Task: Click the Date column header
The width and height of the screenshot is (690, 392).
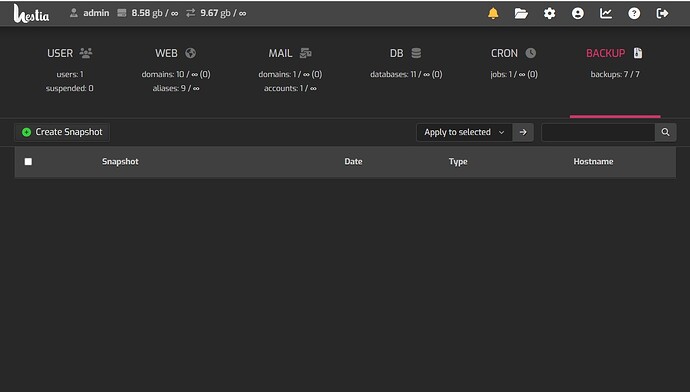Action: 353,161
